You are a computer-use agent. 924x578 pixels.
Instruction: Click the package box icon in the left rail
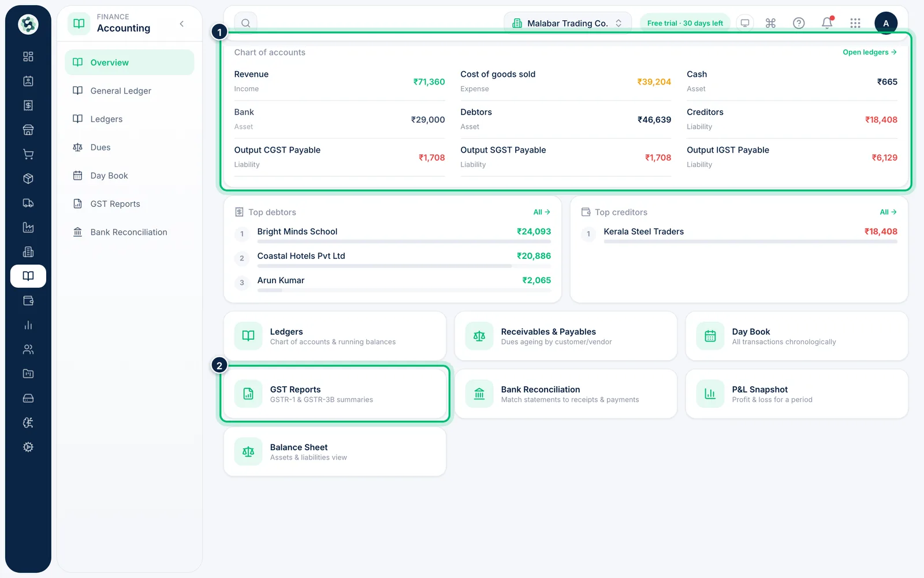pos(28,179)
